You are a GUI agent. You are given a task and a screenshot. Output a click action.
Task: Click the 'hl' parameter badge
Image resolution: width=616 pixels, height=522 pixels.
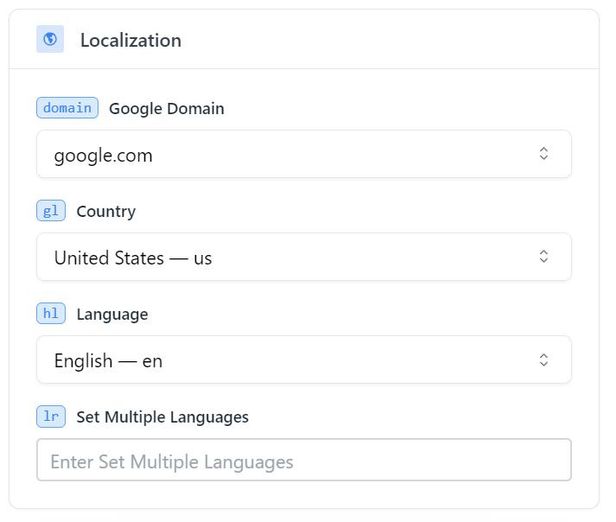(x=51, y=314)
